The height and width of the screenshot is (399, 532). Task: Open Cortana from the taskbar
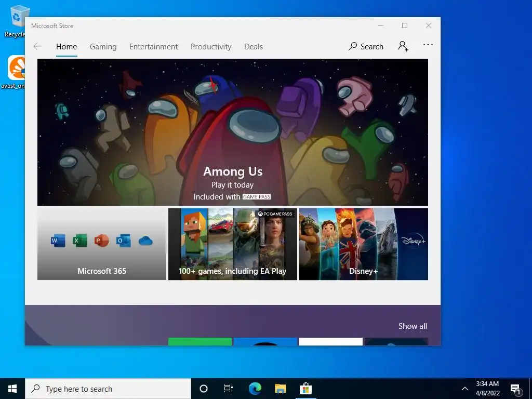coord(204,389)
